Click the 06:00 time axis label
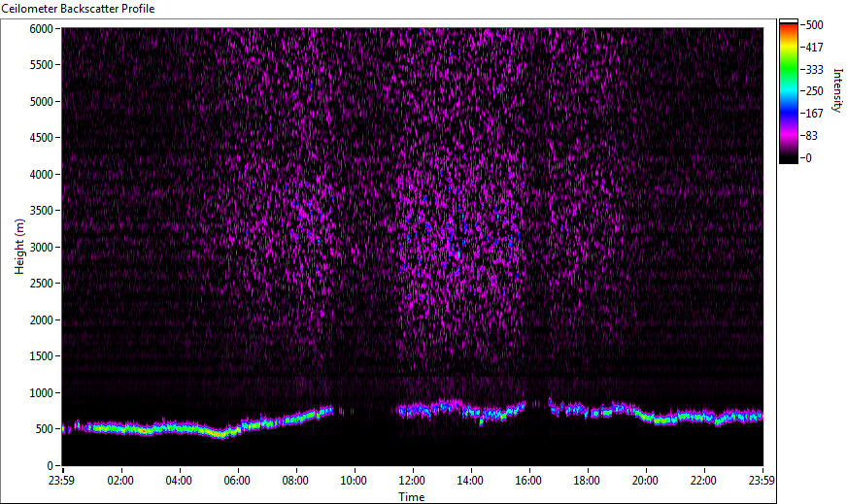Viewport: 847px width, 504px height. coord(237,481)
